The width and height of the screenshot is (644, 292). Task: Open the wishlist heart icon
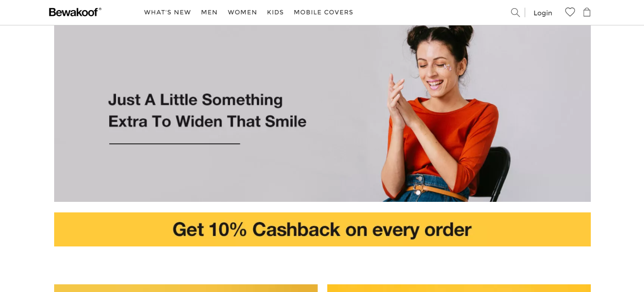tap(570, 12)
